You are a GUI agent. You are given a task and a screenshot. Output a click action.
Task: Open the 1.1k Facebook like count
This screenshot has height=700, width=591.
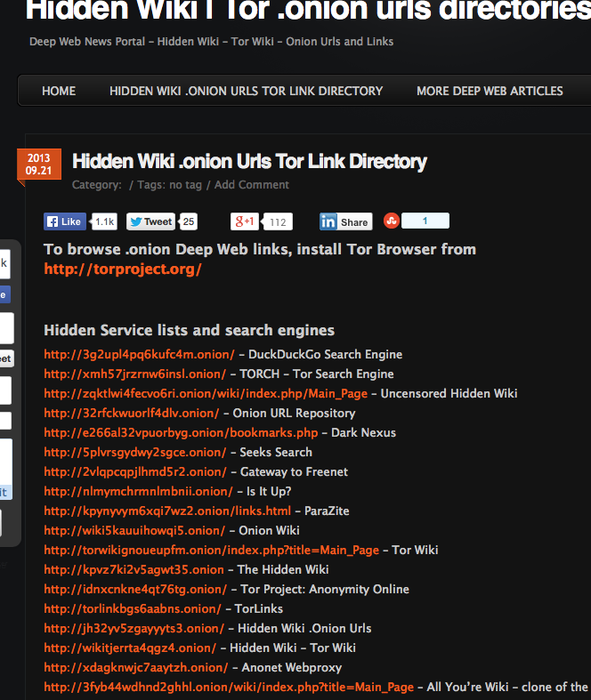pyautogui.click(x=105, y=221)
